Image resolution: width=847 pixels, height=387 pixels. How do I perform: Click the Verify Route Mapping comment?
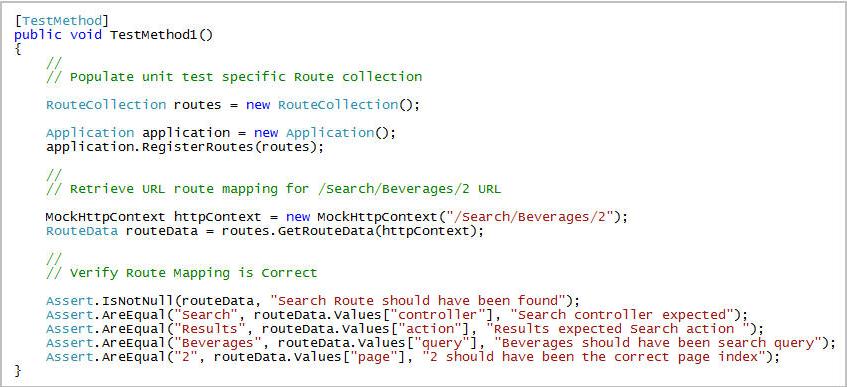coord(182,273)
